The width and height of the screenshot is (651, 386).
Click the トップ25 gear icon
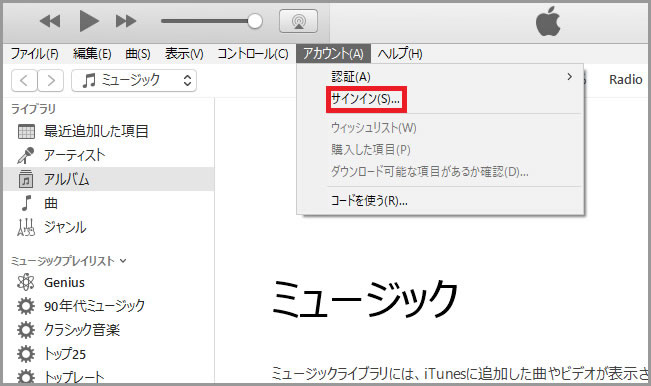[26, 354]
